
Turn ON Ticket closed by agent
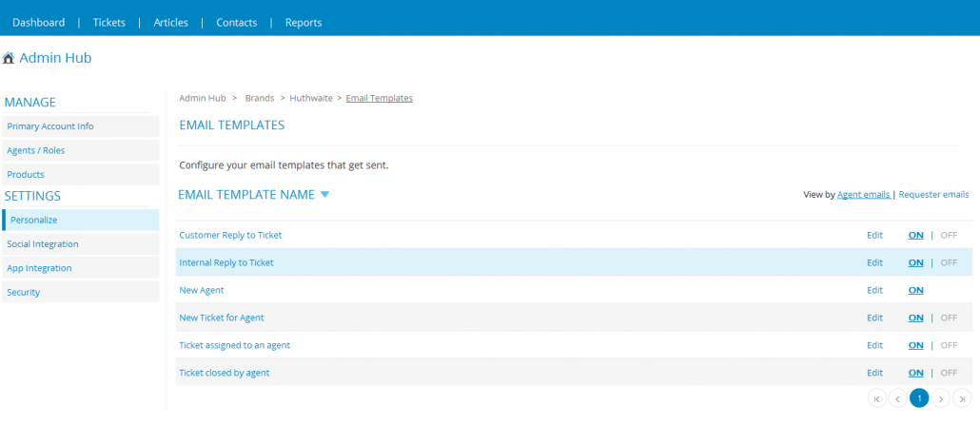[x=915, y=373]
